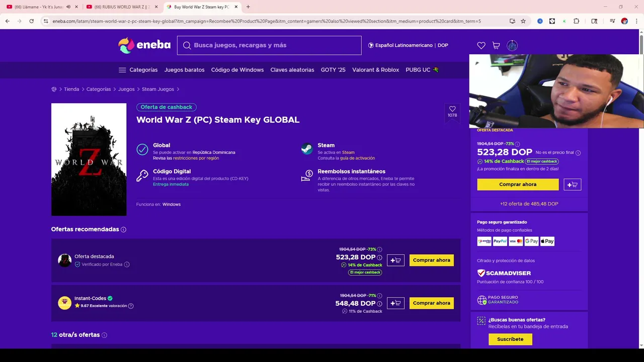The height and width of the screenshot is (362, 644).
Task: Open the media control icon in Chrome toolbar
Action: point(612,21)
